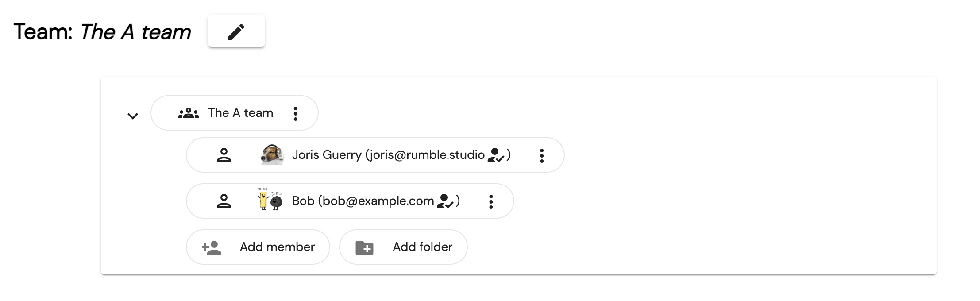Select the Joris Guerry member entry

[375, 155]
